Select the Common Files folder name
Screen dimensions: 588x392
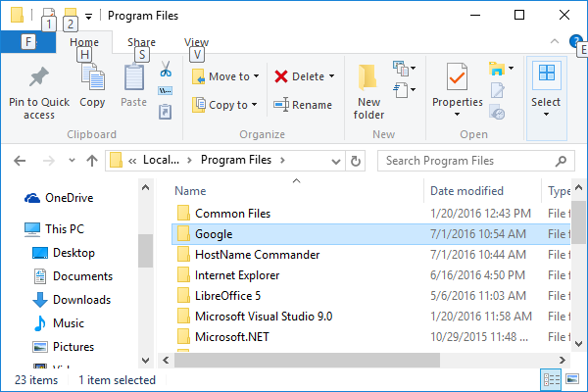(x=232, y=214)
